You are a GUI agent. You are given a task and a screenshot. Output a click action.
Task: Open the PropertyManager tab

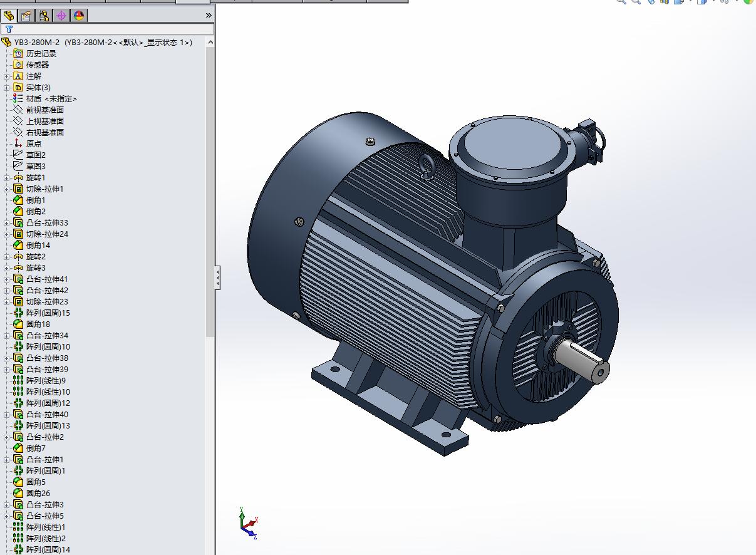click(x=26, y=16)
